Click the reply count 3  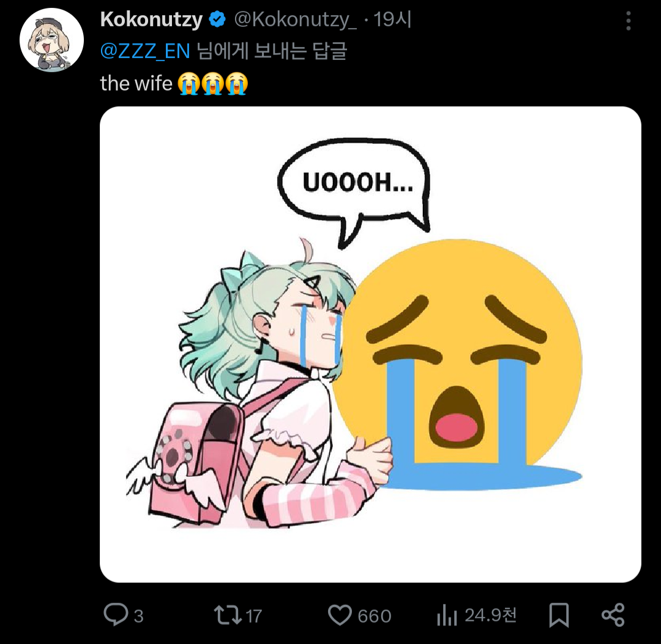[x=138, y=616]
